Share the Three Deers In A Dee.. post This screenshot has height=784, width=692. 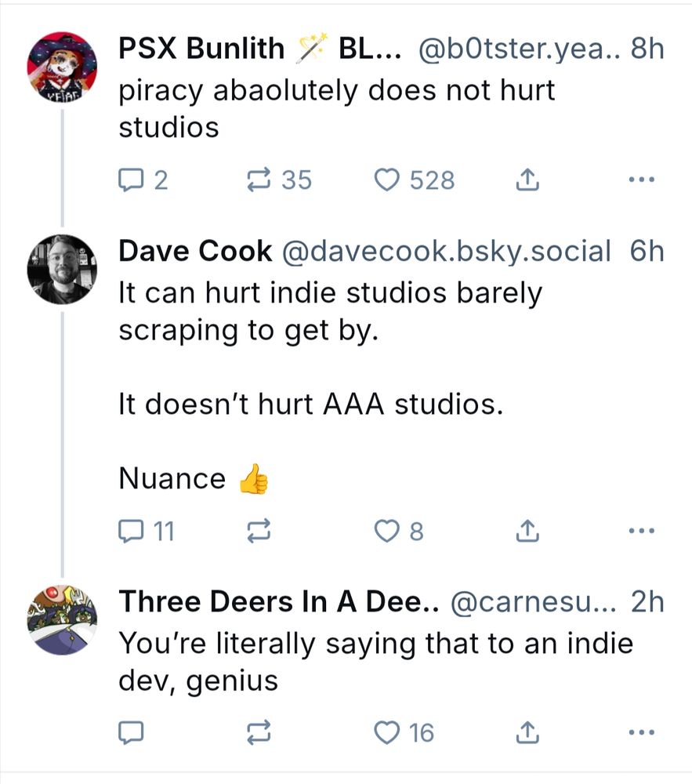coord(527,733)
